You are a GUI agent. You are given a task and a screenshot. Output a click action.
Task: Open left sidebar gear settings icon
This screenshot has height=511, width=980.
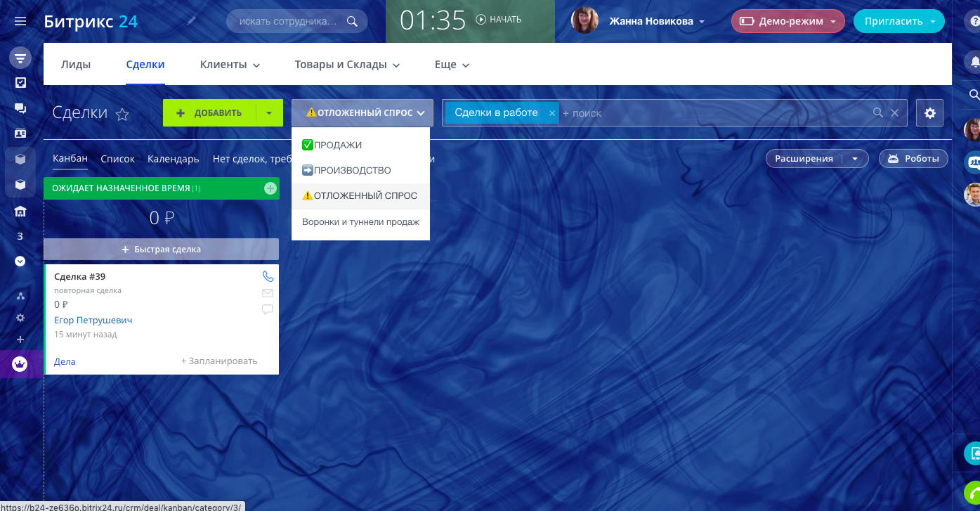pos(20,318)
